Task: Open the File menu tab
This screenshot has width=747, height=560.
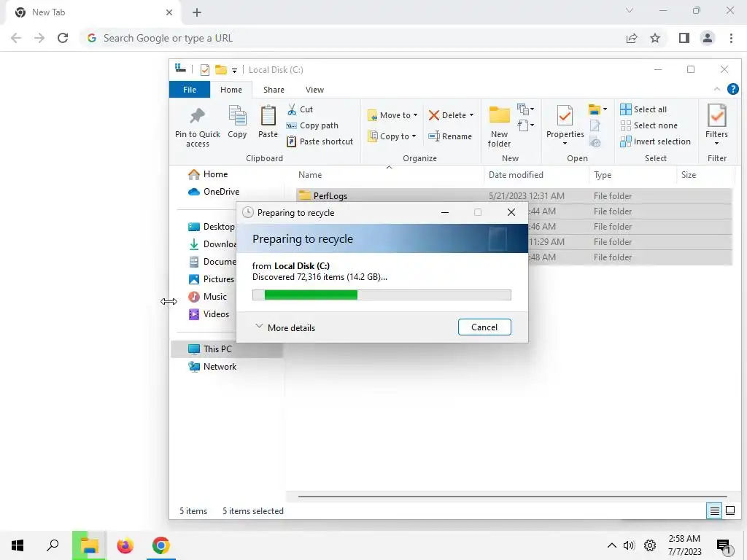Action: coord(190,90)
